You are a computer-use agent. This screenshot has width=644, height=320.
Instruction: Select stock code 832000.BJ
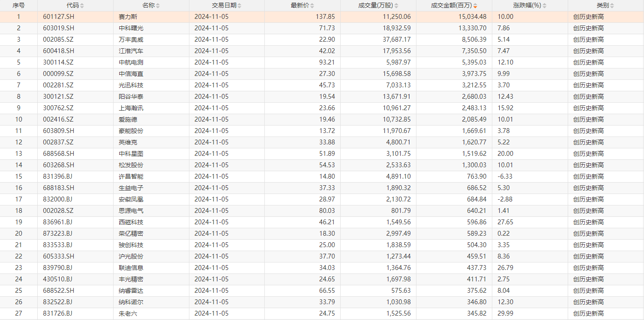(58, 199)
